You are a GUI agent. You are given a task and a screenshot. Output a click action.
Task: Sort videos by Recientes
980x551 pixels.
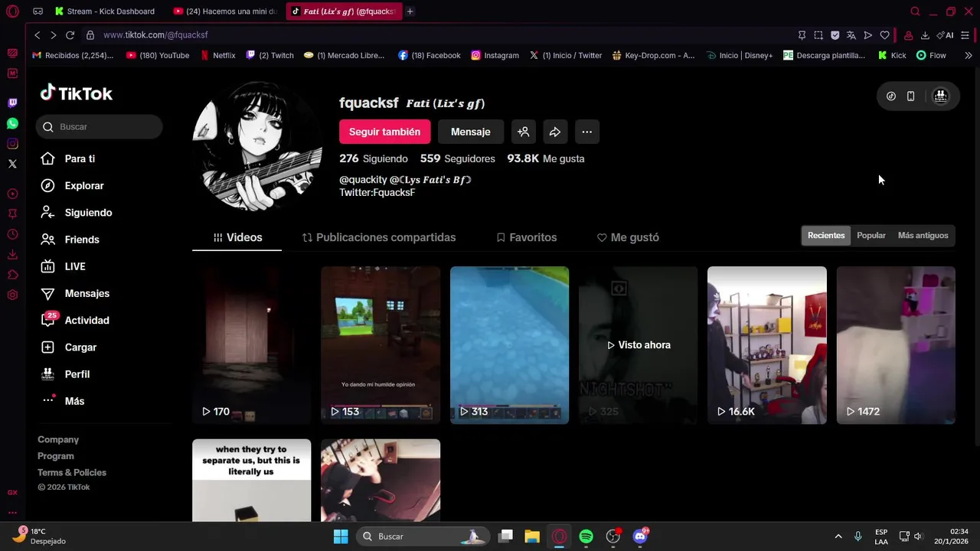click(826, 236)
